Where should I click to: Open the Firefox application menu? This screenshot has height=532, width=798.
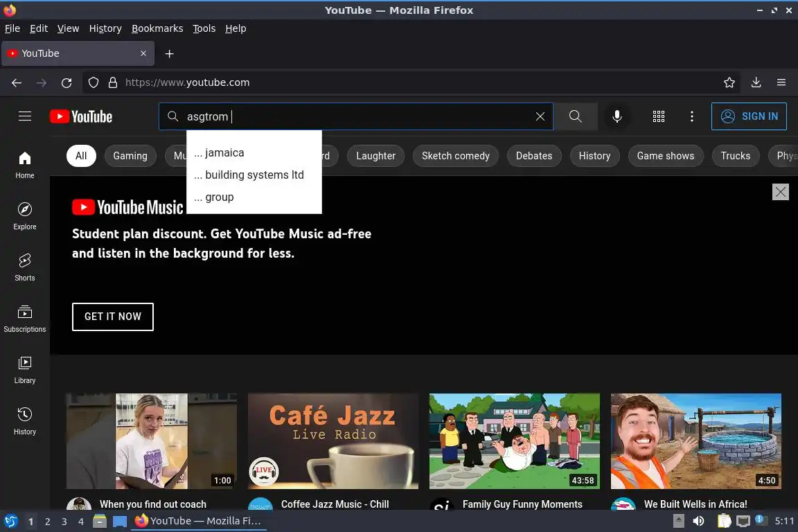[x=781, y=82]
